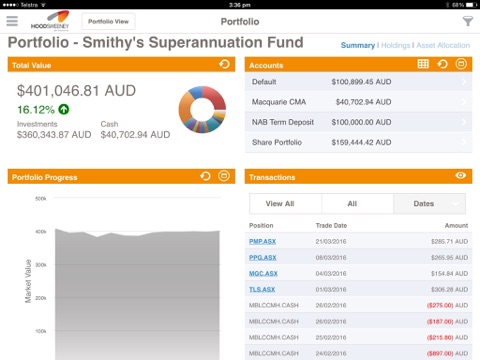This screenshot has width=480, height=360.
Task: Switch to the Summary tab
Action: (x=358, y=45)
